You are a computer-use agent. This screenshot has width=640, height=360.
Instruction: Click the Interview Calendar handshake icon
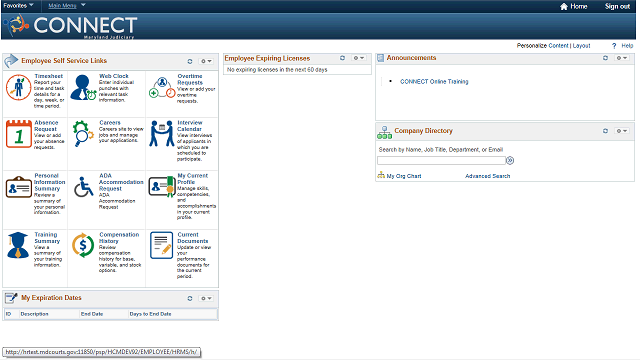(x=162, y=133)
